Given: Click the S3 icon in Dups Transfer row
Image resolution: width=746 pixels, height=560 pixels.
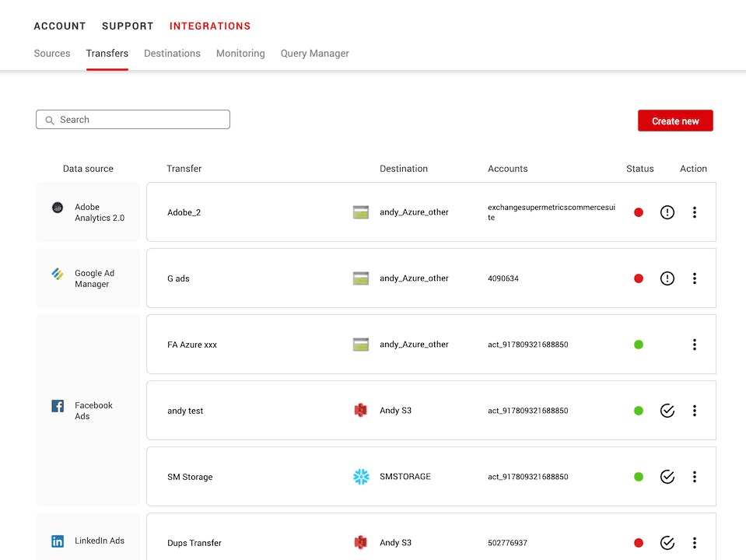Looking at the screenshot, I should [361, 542].
